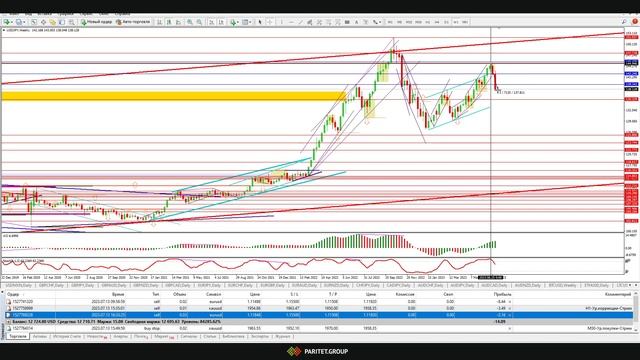Select the Text Label drawing tool
The image size is (640, 360).
[366, 22]
